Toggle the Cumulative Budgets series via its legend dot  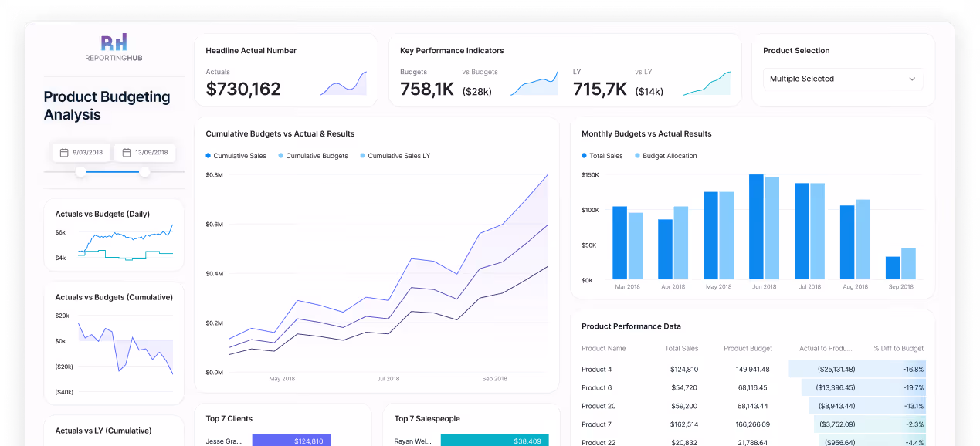point(282,155)
